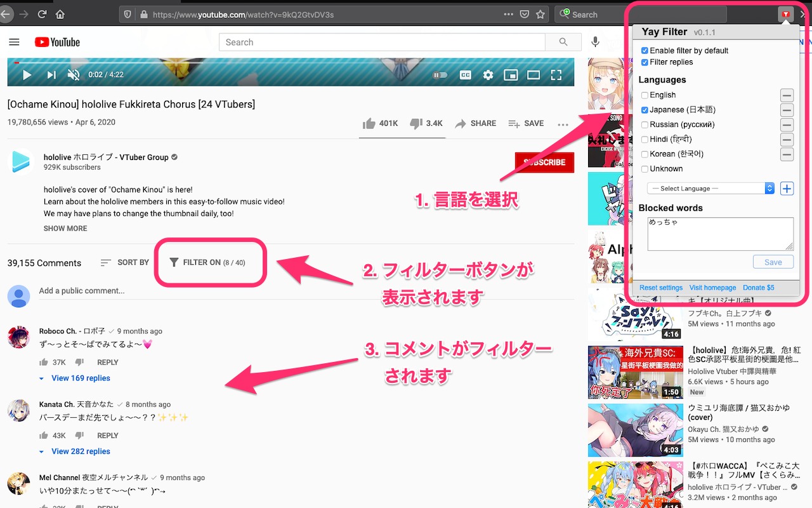Open more actions menu next to SAVE
This screenshot has width=812, height=508.
coord(563,124)
